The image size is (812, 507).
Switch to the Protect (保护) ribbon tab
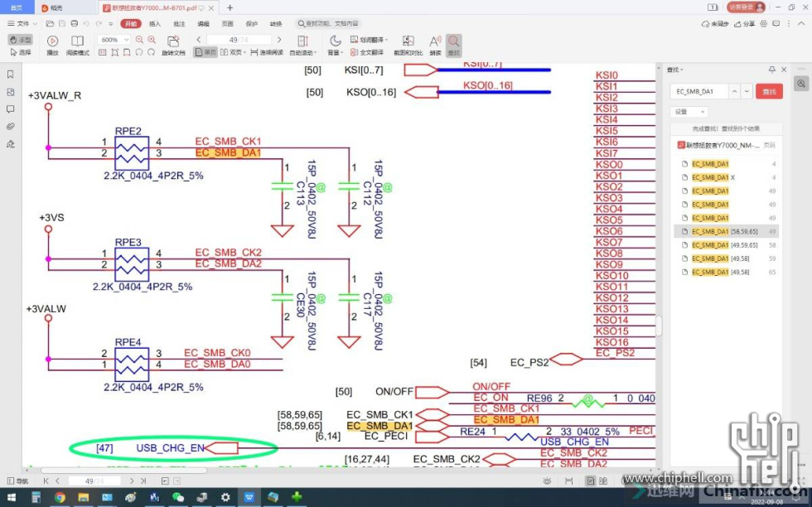252,23
